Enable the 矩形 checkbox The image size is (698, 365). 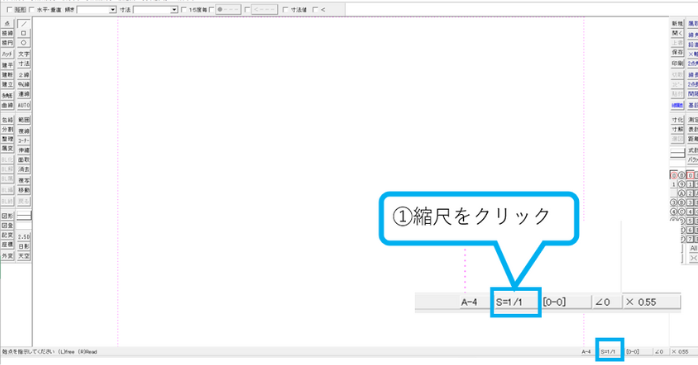[10, 9]
